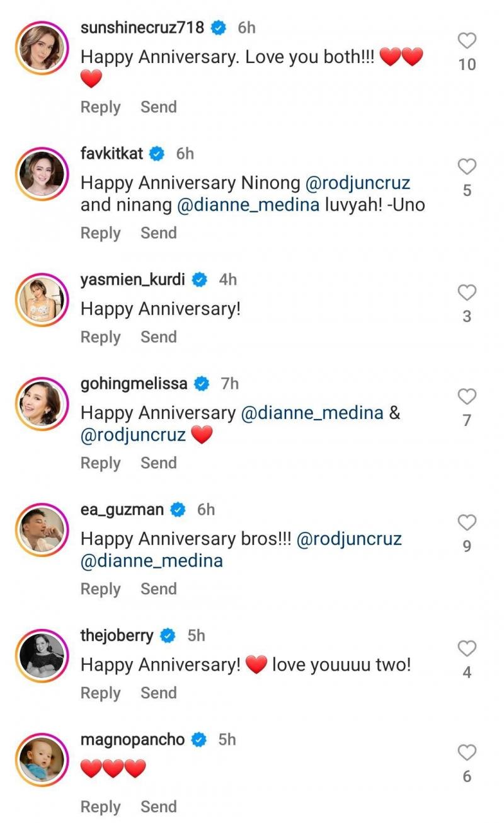Image resolution: width=504 pixels, height=823 pixels.
Task: Send thejoberry's comment
Action: (158, 693)
